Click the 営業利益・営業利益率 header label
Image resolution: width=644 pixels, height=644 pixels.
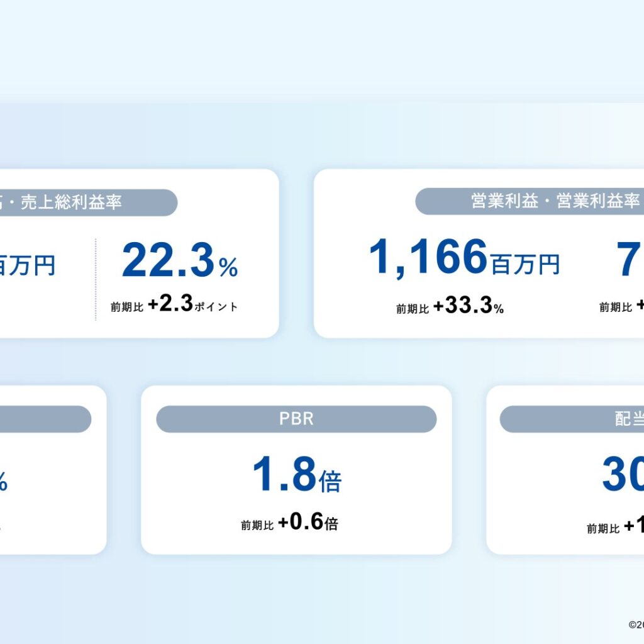[x=555, y=201]
